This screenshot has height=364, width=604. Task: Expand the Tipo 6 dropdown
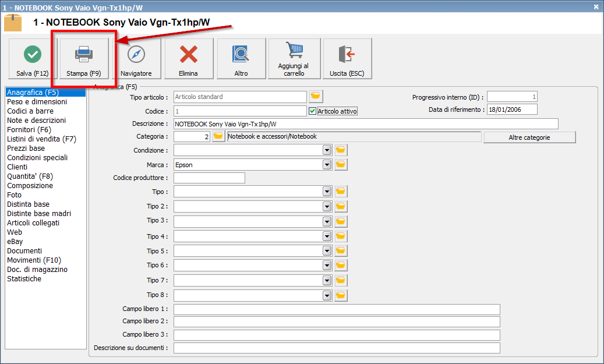click(x=327, y=266)
